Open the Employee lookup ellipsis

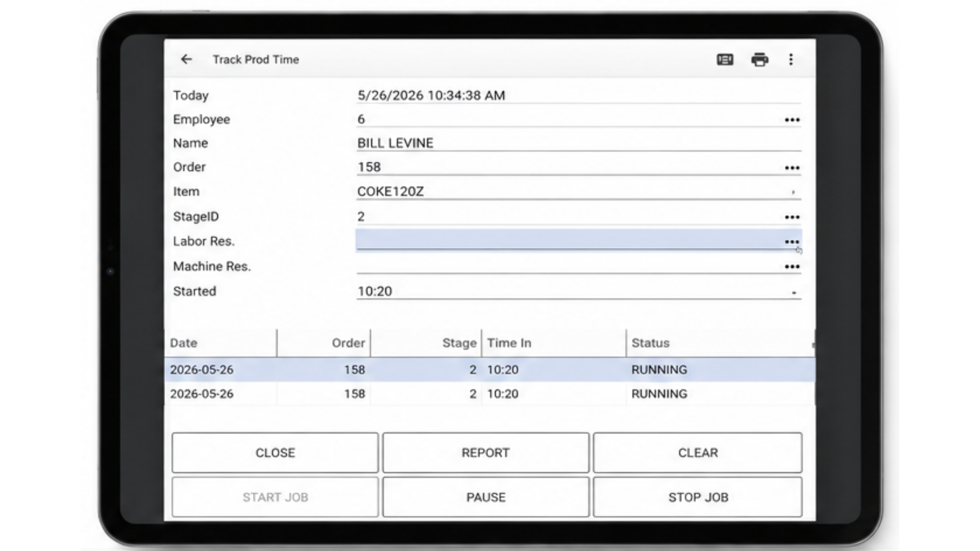pyautogui.click(x=792, y=120)
